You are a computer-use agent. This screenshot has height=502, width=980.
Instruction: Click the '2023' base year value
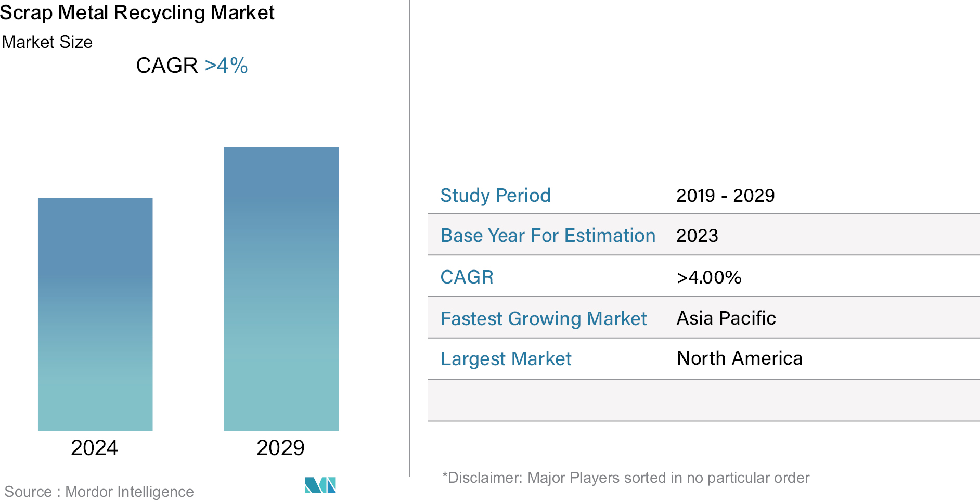click(x=697, y=236)
